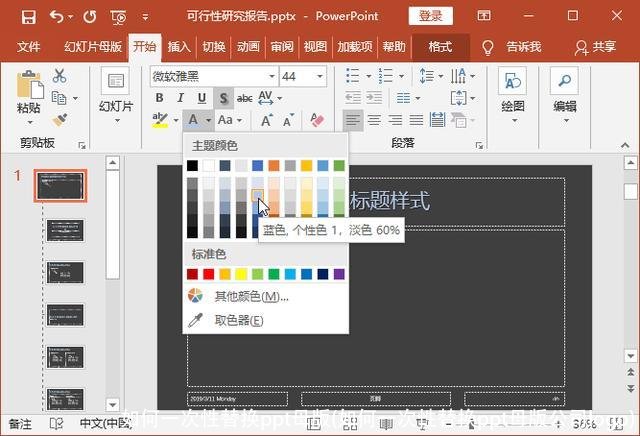Collapse the ribbon with the chevron

tap(625, 145)
